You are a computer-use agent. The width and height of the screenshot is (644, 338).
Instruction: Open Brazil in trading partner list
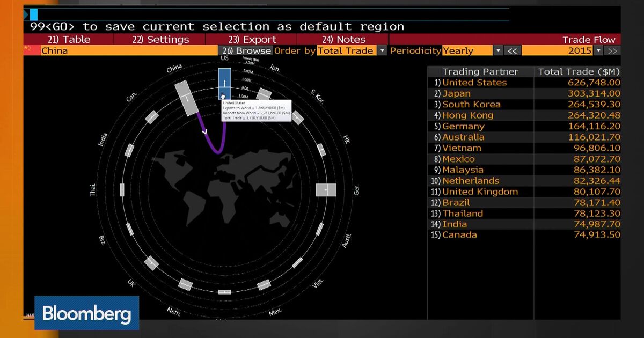pos(456,202)
